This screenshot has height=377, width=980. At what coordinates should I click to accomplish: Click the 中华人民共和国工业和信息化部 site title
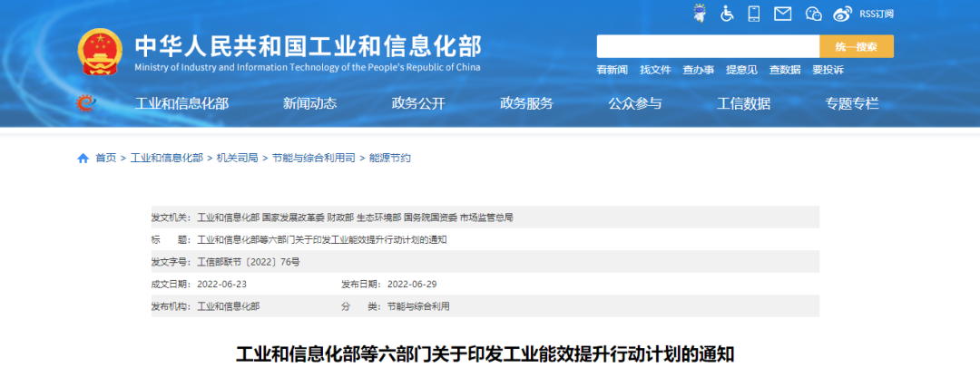click(x=309, y=46)
